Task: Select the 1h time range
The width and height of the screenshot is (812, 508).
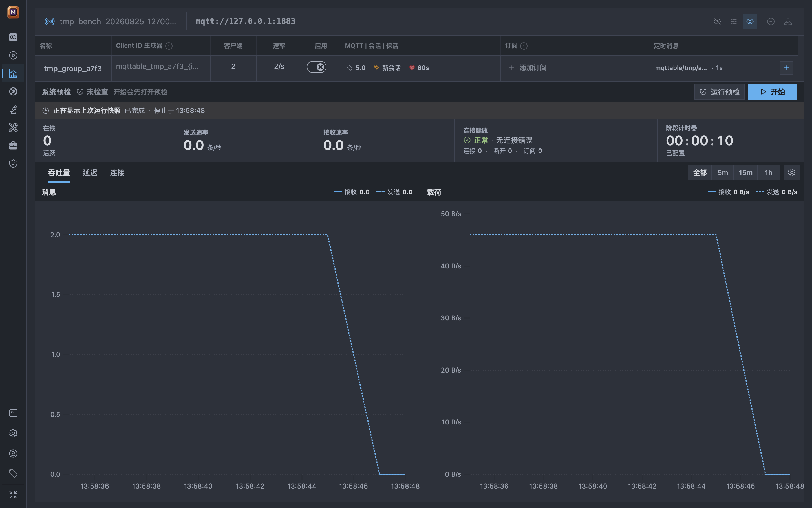Action: click(768, 172)
